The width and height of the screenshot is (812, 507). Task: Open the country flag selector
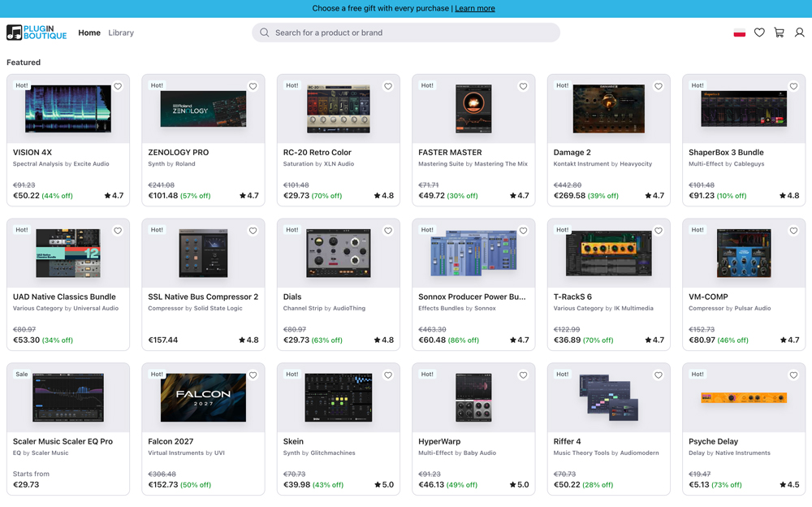pyautogui.click(x=739, y=32)
